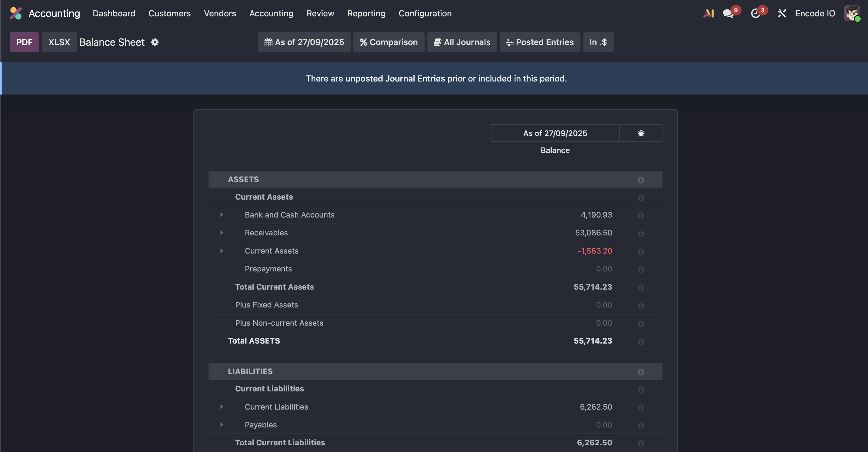
Task: Click the wrench developer tools icon
Action: [782, 14]
